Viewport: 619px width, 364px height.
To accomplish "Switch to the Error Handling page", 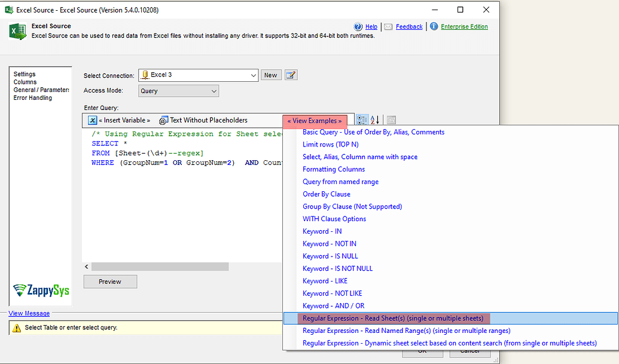I will 33,98.
